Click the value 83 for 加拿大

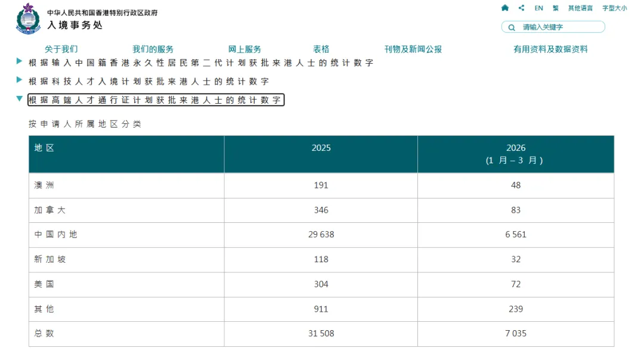pyautogui.click(x=516, y=210)
